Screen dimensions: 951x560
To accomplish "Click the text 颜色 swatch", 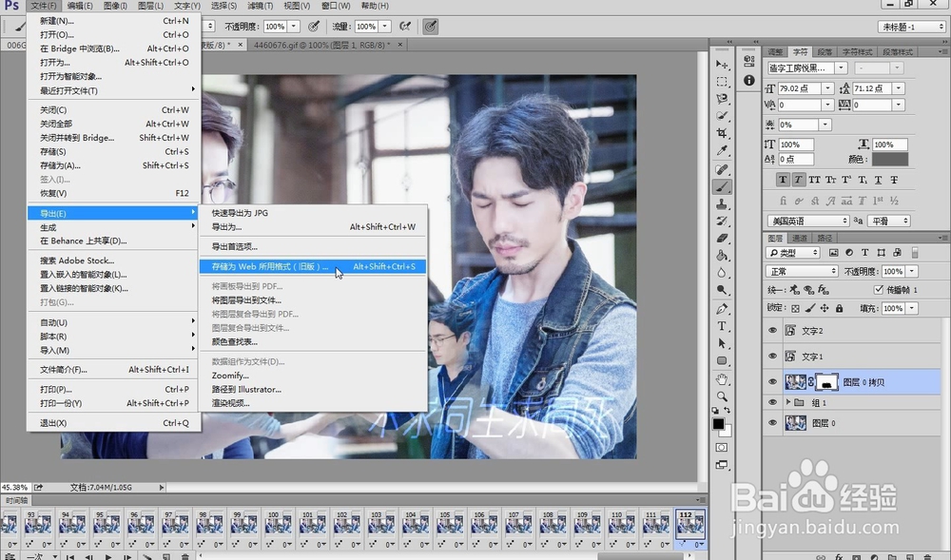I will tap(890, 160).
